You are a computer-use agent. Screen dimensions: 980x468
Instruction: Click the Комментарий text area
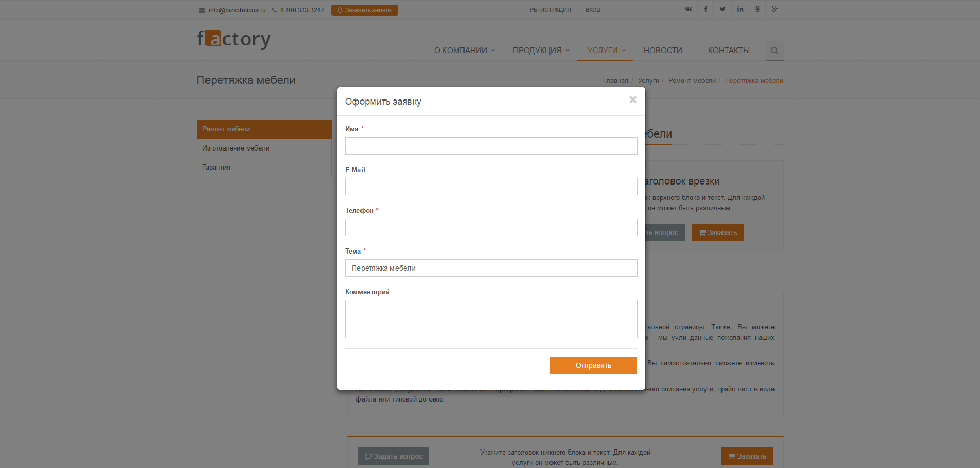coord(491,319)
